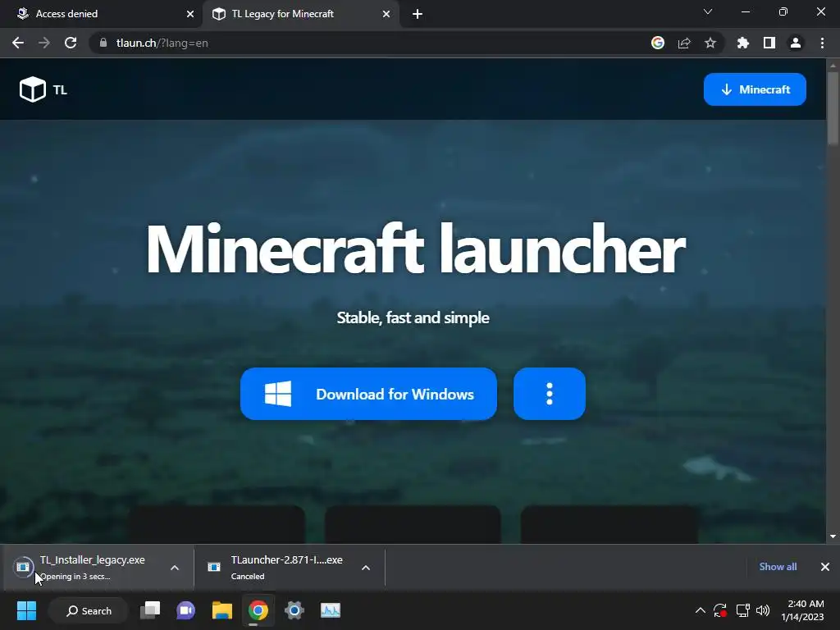
Task: Open the Chrome profile menu
Action: click(796, 43)
